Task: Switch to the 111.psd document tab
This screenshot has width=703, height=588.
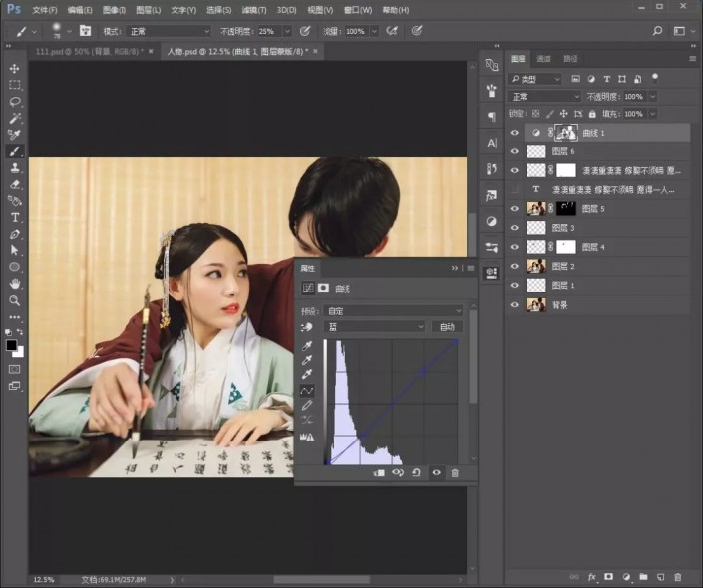Action: [x=89, y=52]
